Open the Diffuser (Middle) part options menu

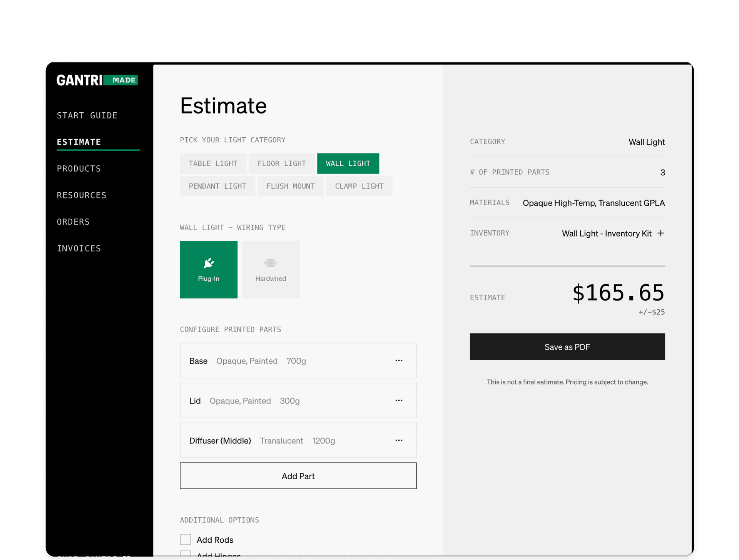click(399, 440)
